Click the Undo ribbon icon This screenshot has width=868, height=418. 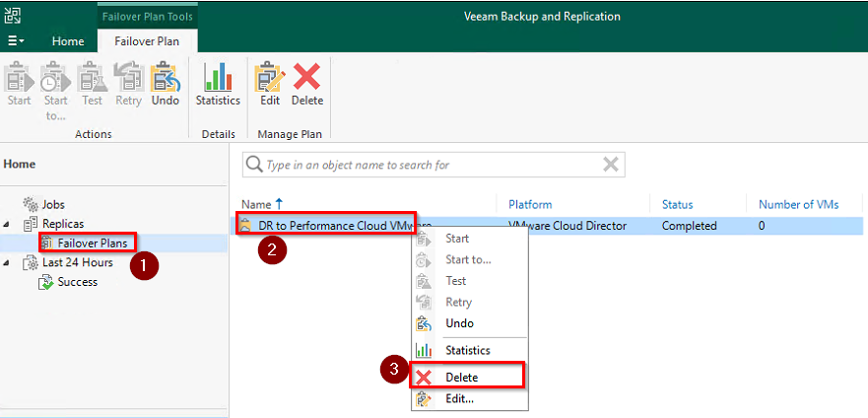point(165,85)
